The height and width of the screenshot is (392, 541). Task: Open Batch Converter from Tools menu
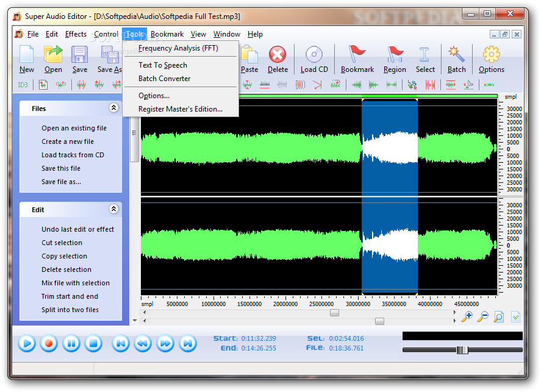pos(181,79)
